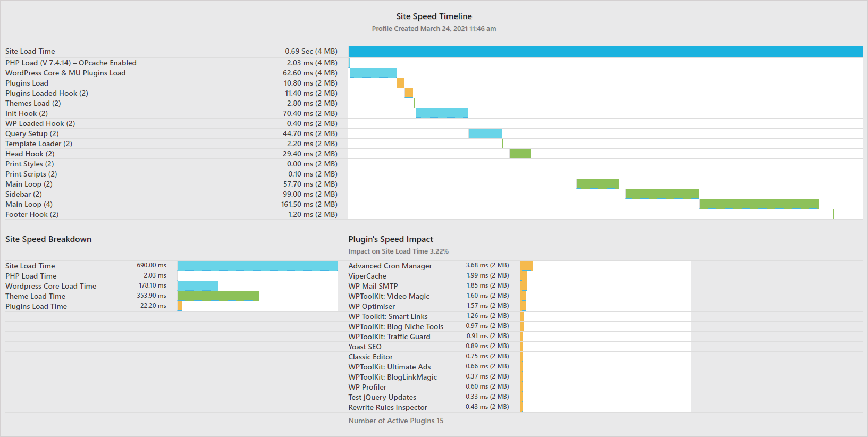Select the Advanced Cron Manager plugin name

(x=390, y=266)
